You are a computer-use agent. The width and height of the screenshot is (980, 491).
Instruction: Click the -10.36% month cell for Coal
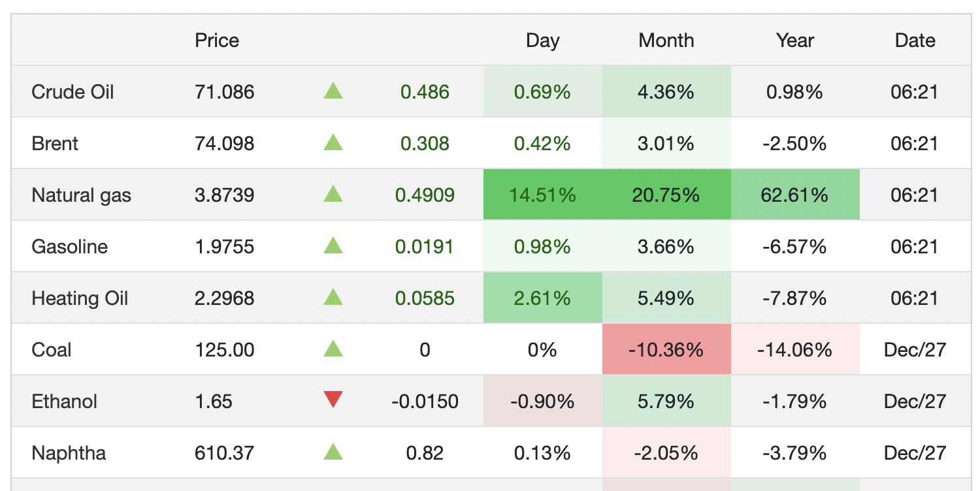coord(666,349)
